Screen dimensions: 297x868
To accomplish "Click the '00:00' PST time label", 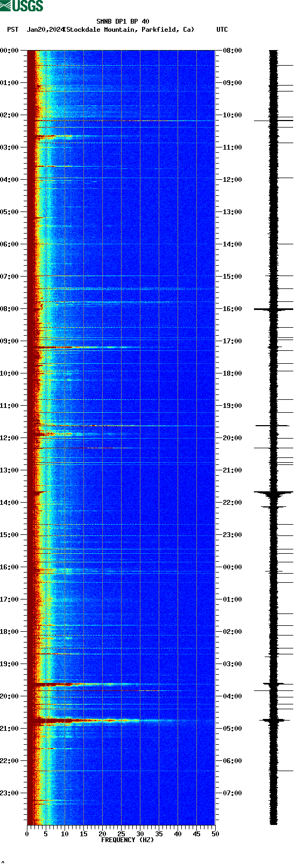I will click(10, 51).
